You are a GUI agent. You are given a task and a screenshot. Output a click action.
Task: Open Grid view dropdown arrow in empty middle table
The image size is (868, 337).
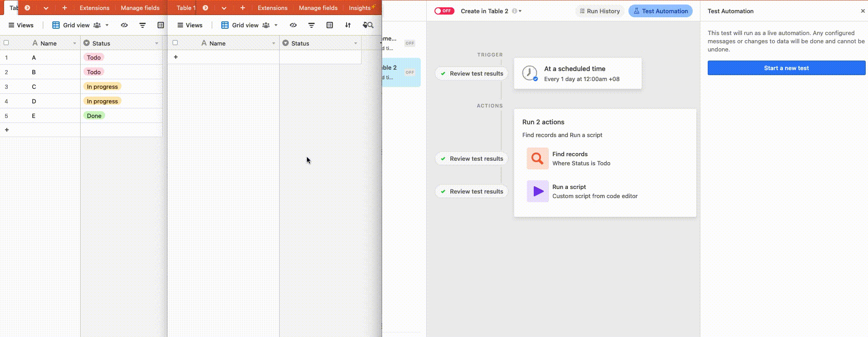point(276,25)
